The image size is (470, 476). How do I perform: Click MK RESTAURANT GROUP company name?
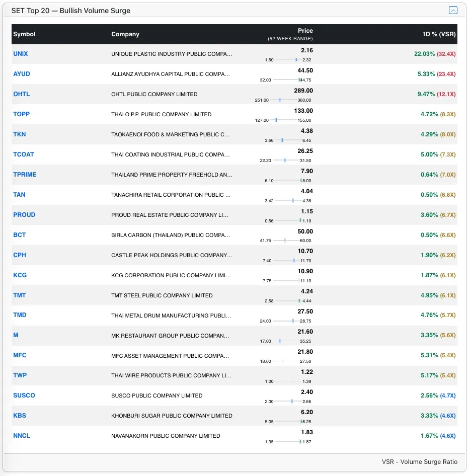click(x=170, y=336)
